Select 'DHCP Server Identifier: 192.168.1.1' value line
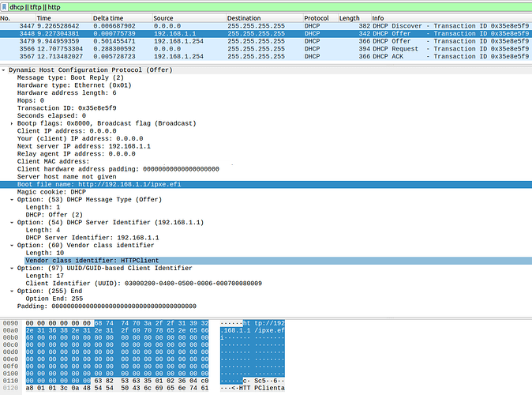 (92, 238)
